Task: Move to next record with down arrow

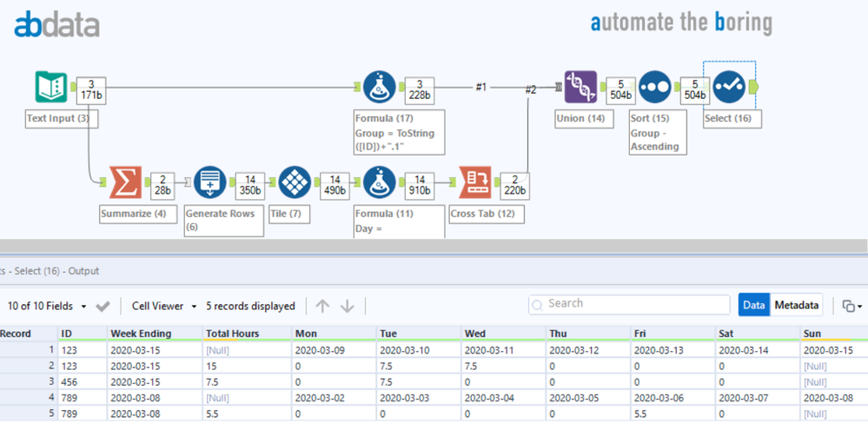Action: (347, 307)
